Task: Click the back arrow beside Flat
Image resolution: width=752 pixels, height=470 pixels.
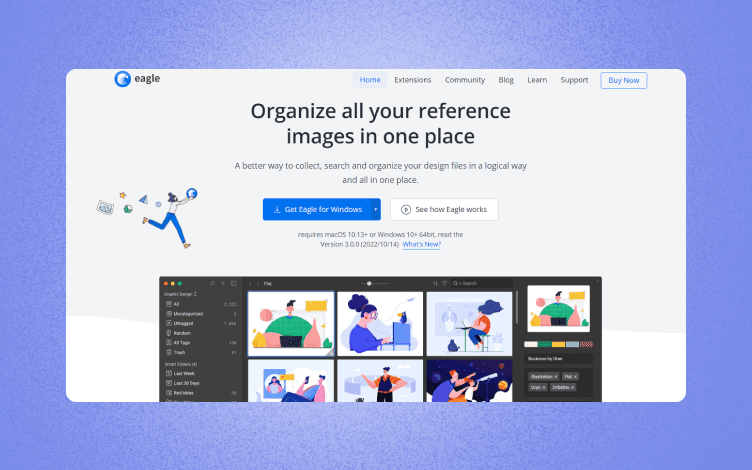Action: click(x=250, y=284)
